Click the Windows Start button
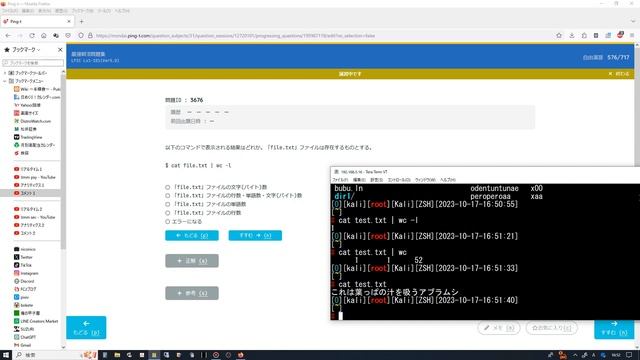 tap(6, 355)
